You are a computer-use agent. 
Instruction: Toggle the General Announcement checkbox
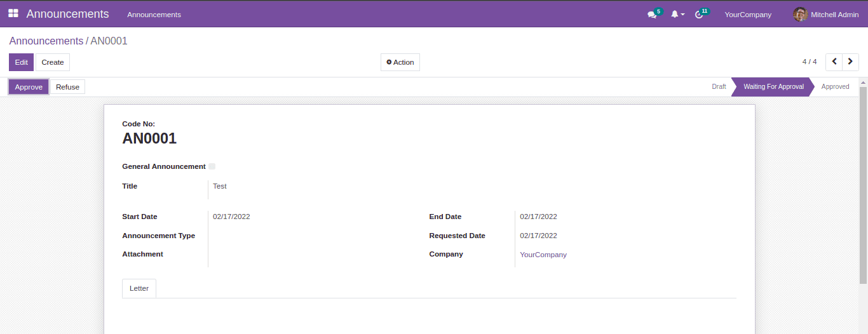point(212,166)
